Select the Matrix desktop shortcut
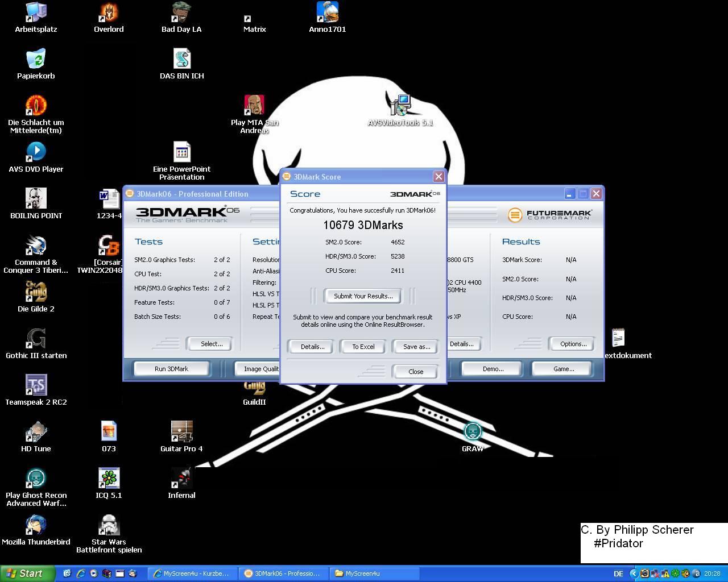Viewport: 728px width, 582px height. (254, 23)
